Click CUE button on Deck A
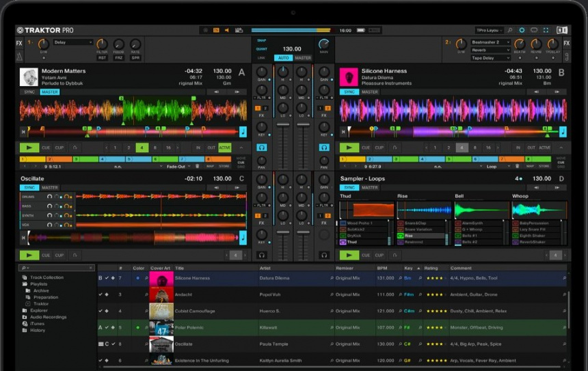The height and width of the screenshot is (371, 588). pos(46,148)
